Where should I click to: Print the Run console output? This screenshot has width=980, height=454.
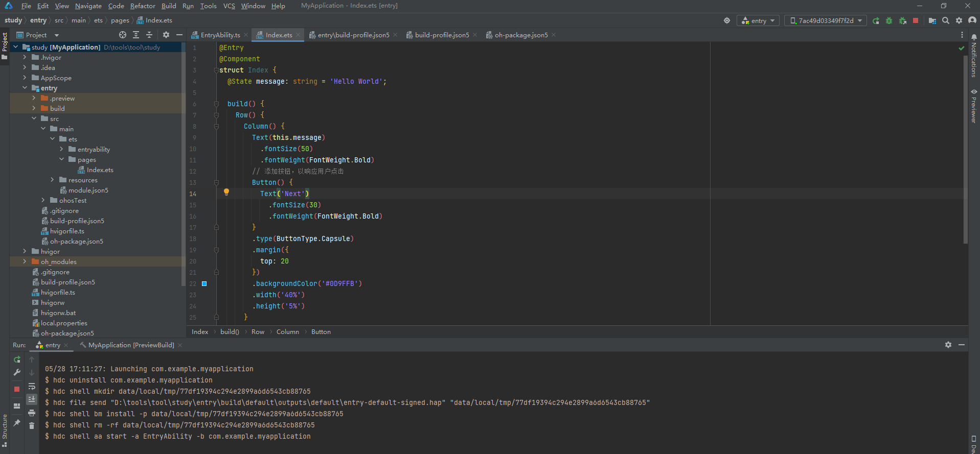coord(32,413)
